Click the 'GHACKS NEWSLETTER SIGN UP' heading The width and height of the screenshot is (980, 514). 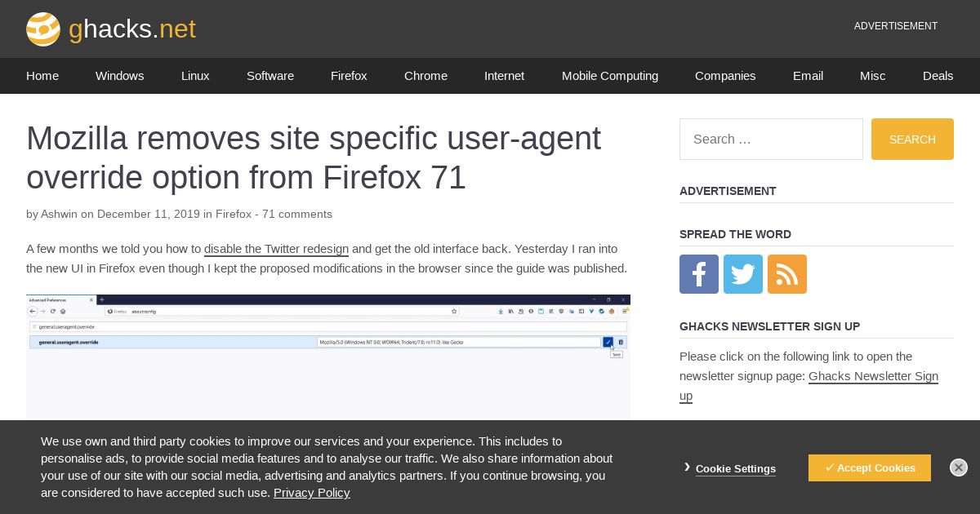point(769,326)
